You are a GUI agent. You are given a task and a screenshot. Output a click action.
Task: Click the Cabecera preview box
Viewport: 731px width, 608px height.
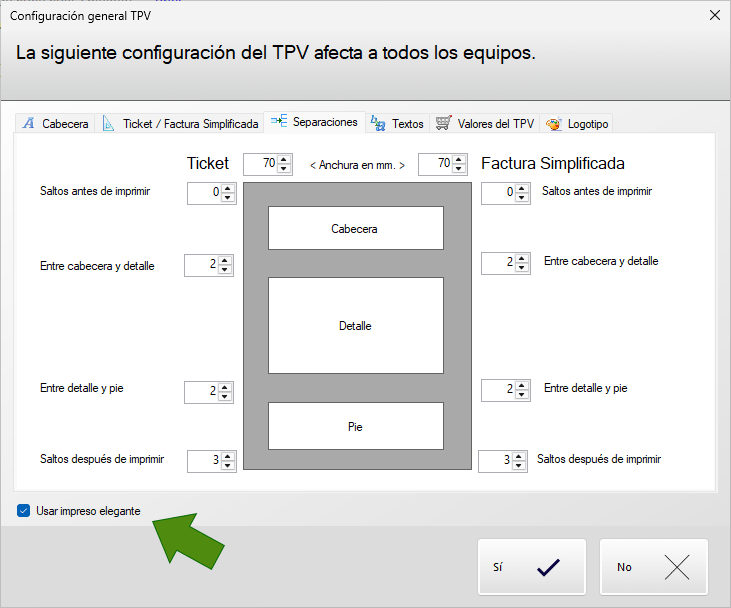coord(356,228)
